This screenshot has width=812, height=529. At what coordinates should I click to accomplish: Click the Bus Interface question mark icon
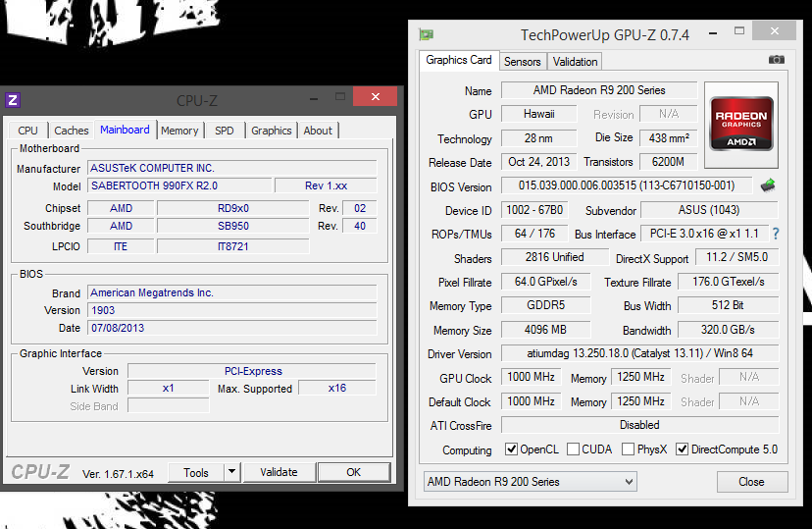coord(776,234)
